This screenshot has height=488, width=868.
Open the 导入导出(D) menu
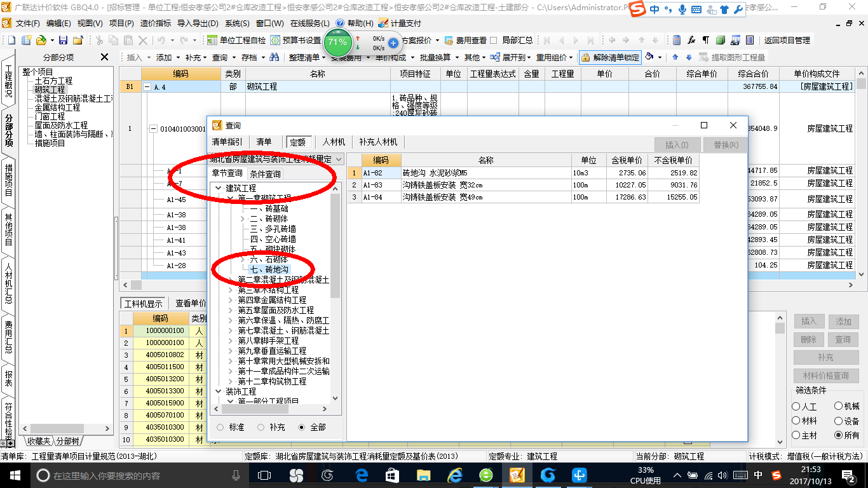click(x=198, y=23)
